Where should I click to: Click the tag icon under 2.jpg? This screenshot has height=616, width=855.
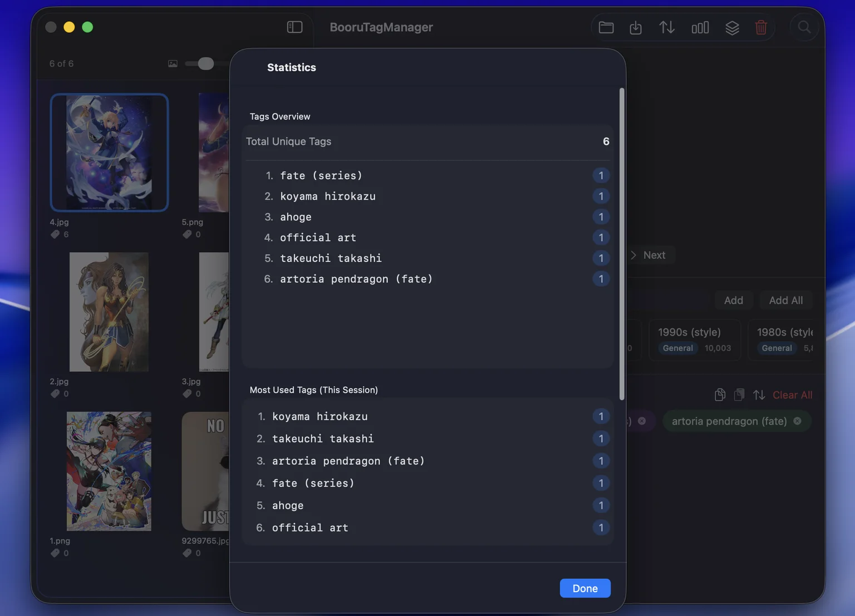pyautogui.click(x=55, y=393)
